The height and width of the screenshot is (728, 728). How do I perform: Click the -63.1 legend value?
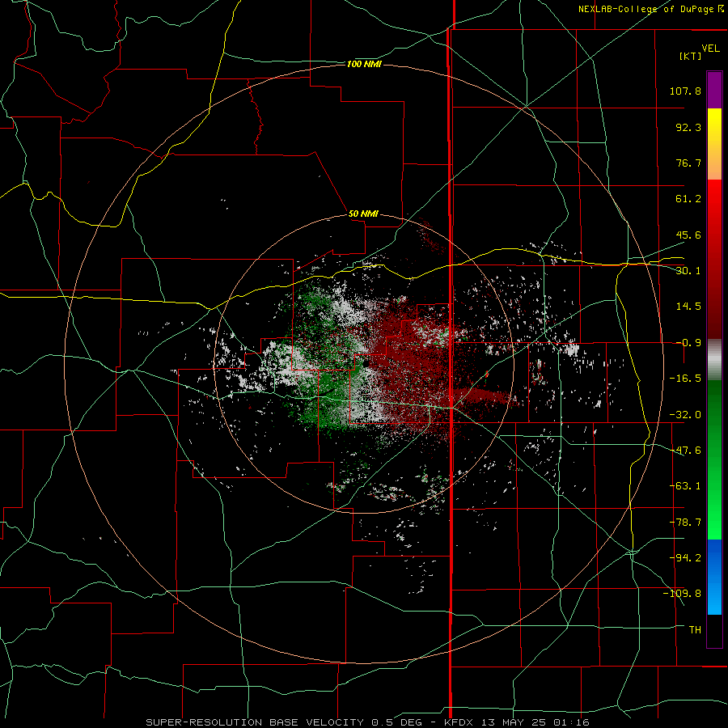coord(685,486)
